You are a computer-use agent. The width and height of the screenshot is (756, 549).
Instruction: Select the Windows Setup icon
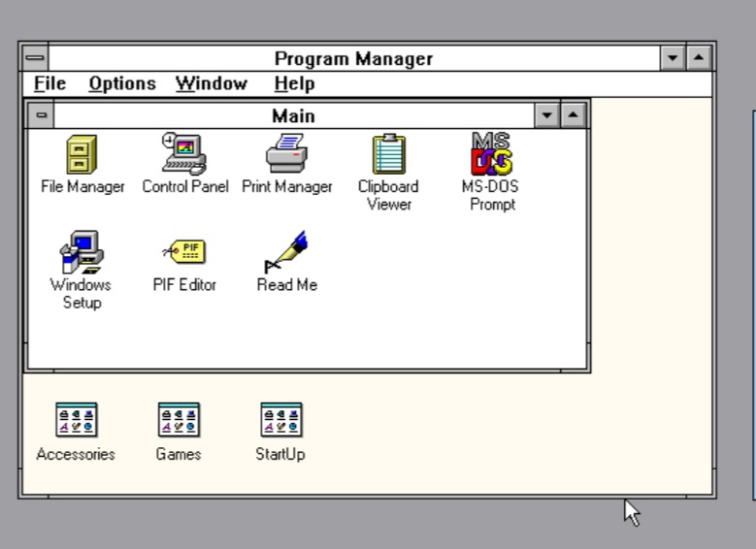(x=82, y=252)
